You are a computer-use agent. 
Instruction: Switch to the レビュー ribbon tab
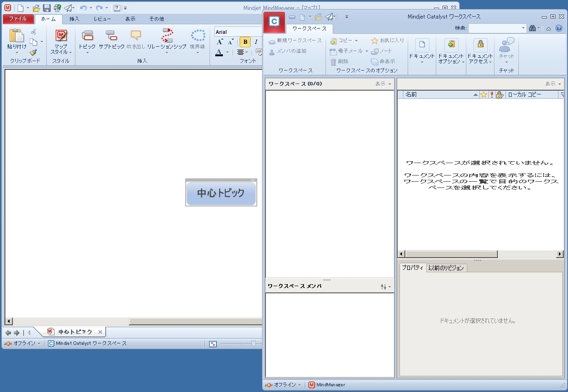103,19
